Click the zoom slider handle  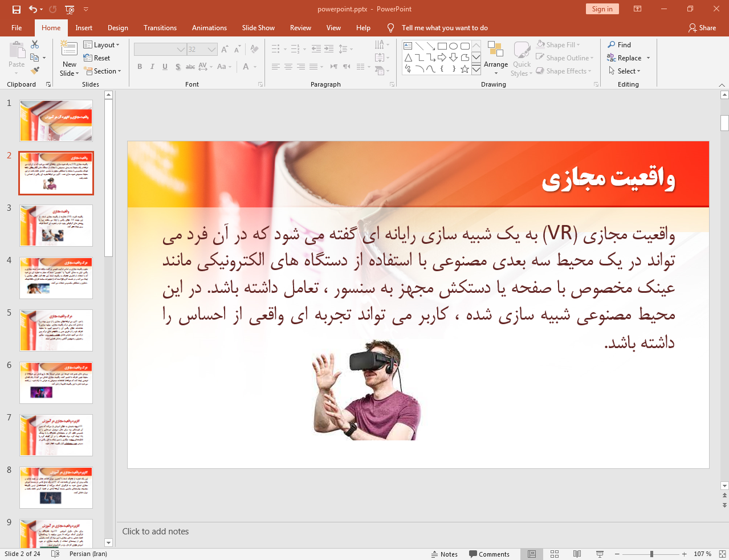tap(651, 554)
